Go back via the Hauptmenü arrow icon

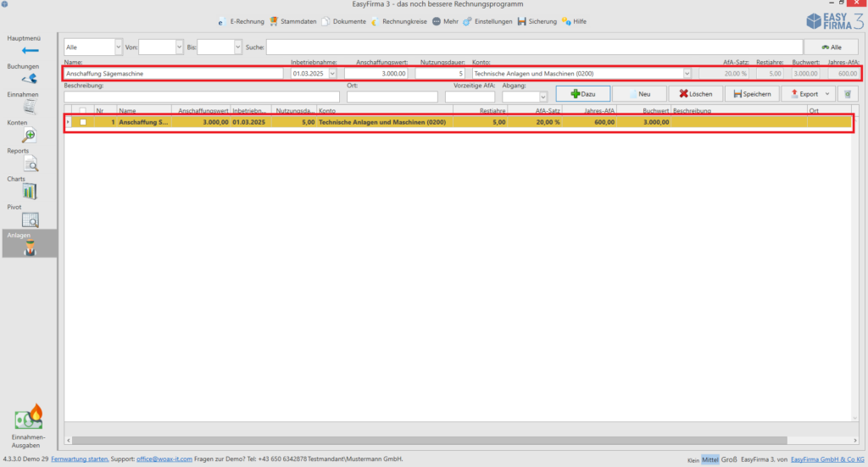coord(30,51)
